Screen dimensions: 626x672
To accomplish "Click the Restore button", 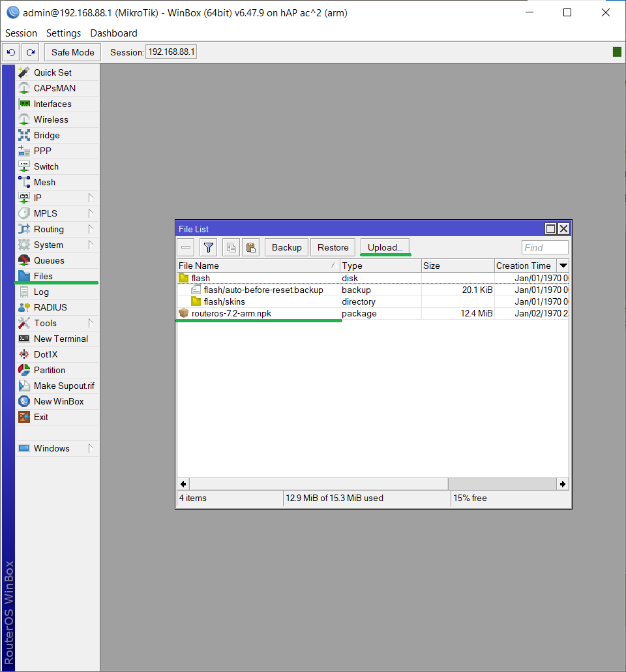I will (333, 247).
